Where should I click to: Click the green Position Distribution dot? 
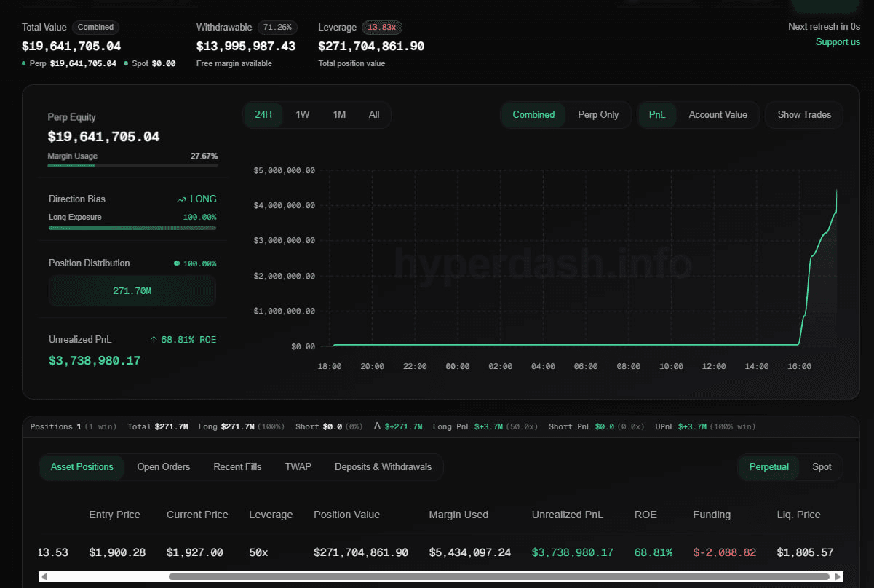pyautogui.click(x=177, y=263)
